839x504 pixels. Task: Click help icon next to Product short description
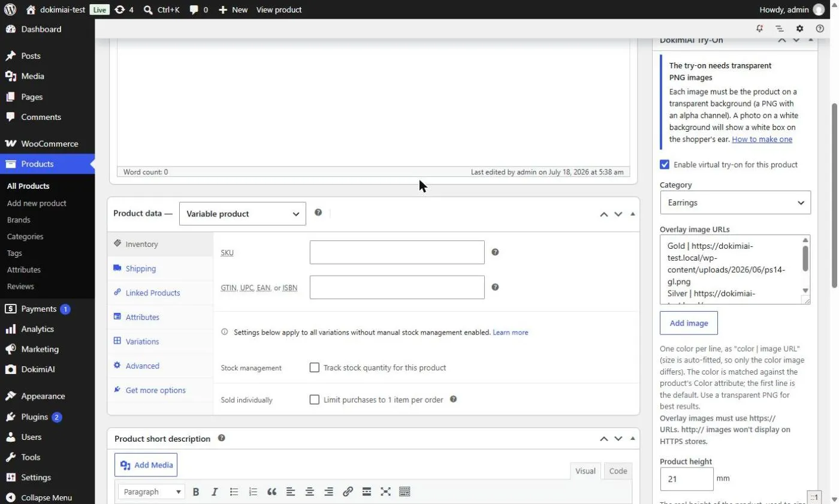222,438
